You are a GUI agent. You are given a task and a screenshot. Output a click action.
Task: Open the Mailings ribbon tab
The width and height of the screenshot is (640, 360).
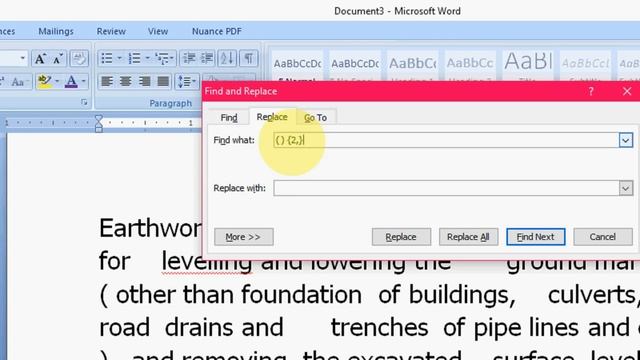coord(56,31)
